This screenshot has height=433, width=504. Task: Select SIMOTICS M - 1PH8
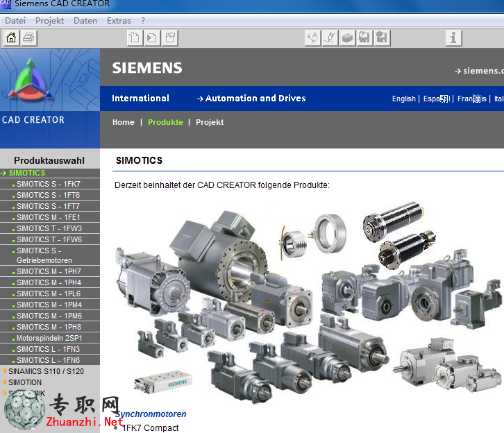tap(50, 327)
